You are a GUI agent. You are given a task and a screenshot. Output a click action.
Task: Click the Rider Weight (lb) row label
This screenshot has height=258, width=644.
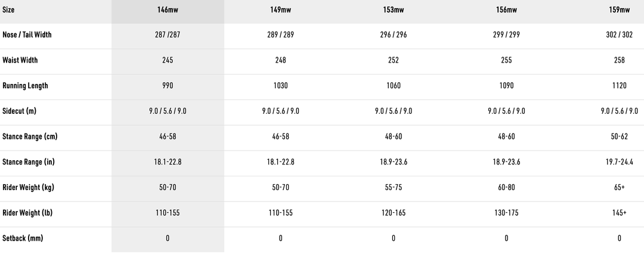[x=27, y=213]
